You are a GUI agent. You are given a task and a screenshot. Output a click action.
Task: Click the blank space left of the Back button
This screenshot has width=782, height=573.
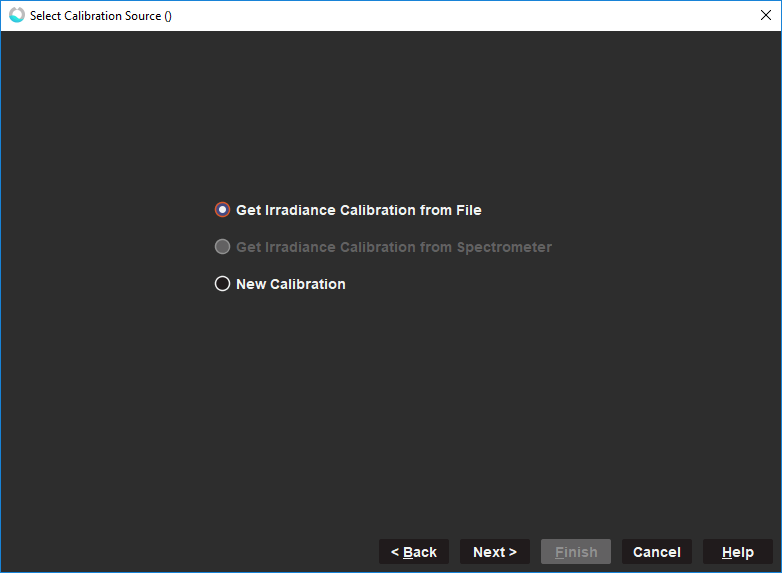[190, 552]
